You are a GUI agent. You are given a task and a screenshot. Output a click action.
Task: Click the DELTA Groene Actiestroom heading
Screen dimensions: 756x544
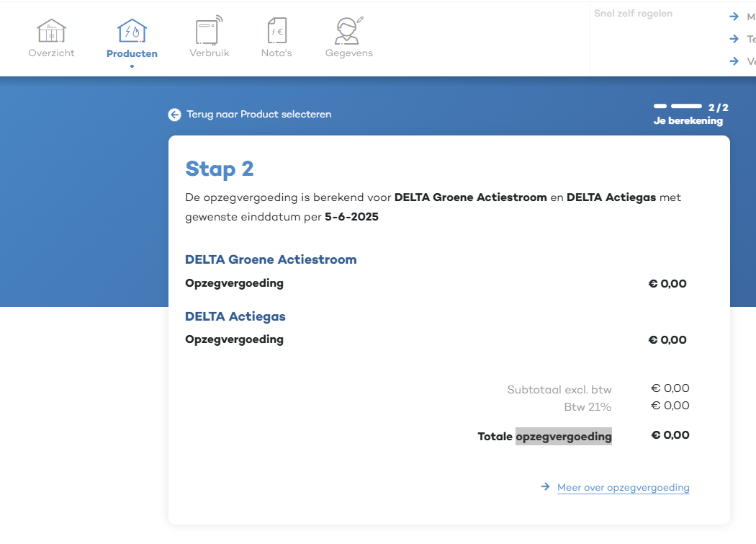(x=271, y=259)
